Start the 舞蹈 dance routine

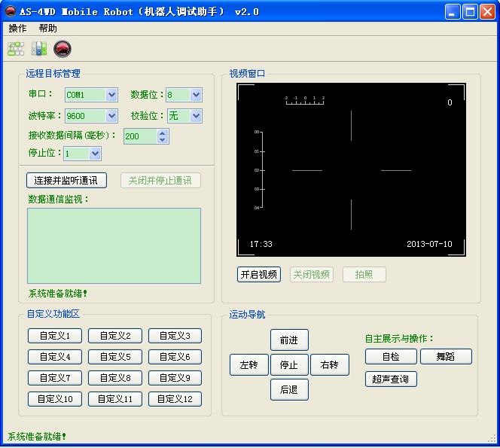[x=446, y=357]
